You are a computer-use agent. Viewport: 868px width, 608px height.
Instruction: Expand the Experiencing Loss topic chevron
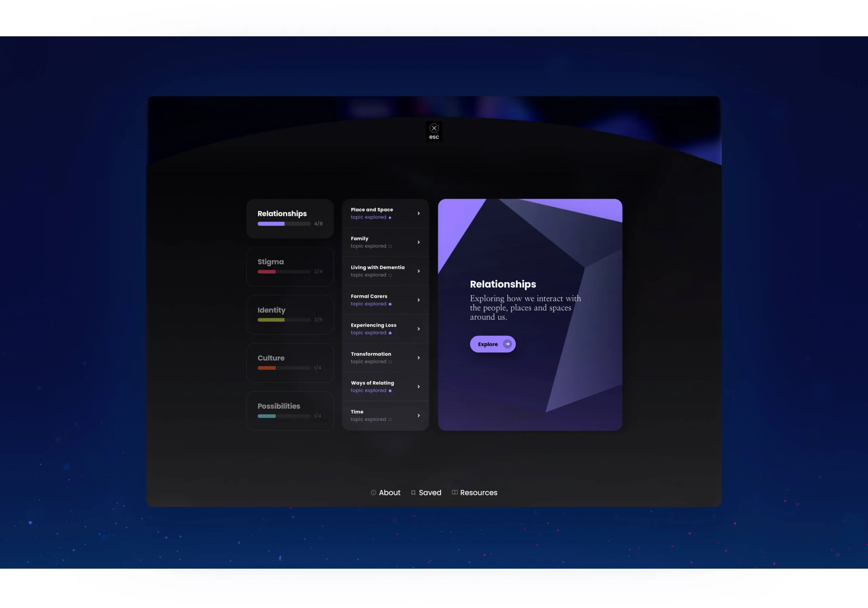tap(419, 329)
